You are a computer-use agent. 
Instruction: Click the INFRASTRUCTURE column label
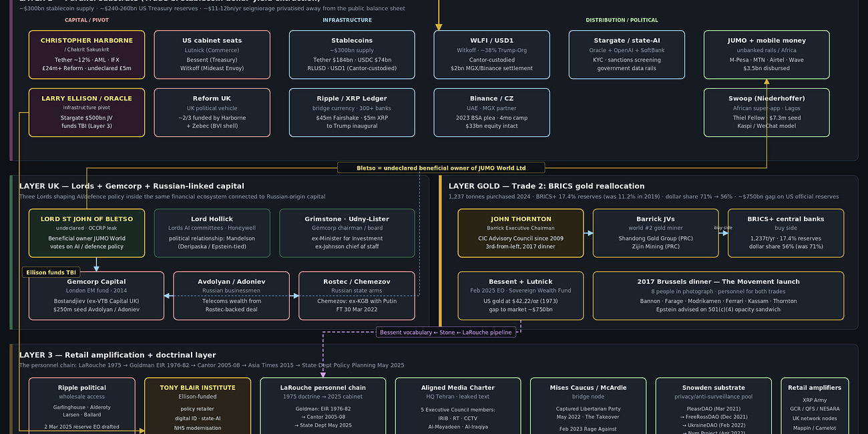pyautogui.click(x=347, y=20)
